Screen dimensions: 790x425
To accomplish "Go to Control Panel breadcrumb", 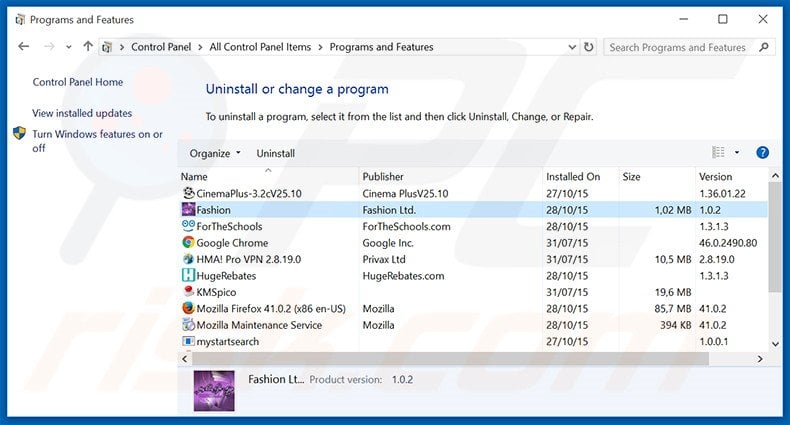I will coord(161,47).
